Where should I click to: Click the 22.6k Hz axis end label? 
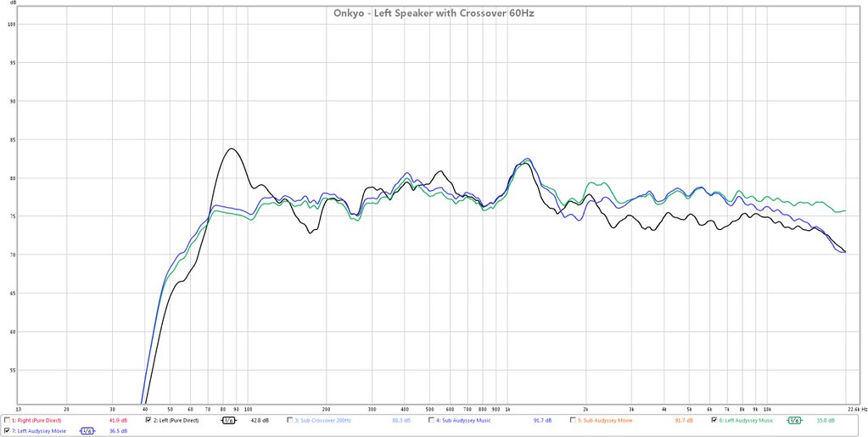click(x=855, y=409)
